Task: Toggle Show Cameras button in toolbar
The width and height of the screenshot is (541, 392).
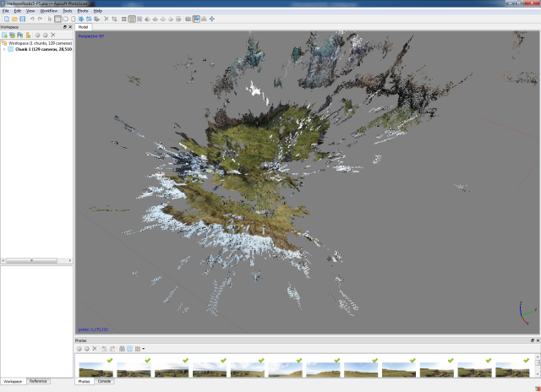Action: 188,19
